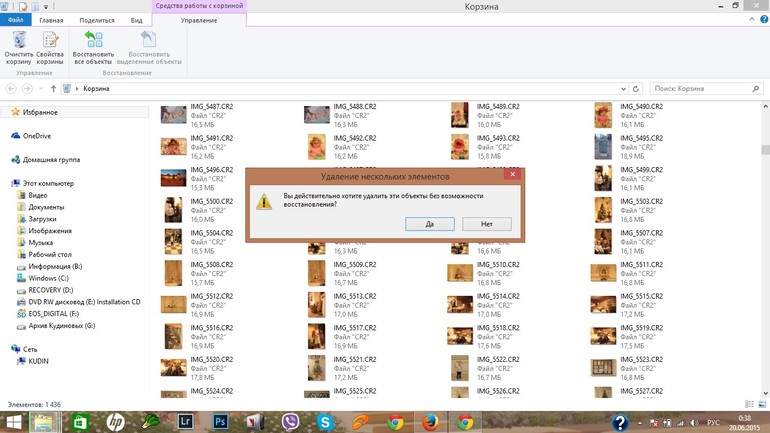Click the Поиск: Корзина search field
Screen dimensions: 770x433
[x=700, y=89]
